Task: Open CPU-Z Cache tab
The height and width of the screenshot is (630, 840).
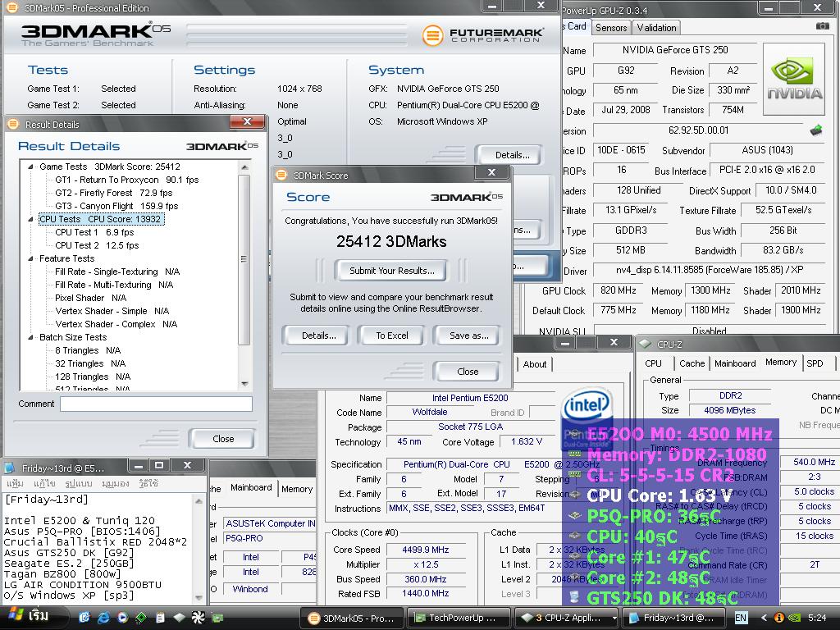Action: (692, 363)
